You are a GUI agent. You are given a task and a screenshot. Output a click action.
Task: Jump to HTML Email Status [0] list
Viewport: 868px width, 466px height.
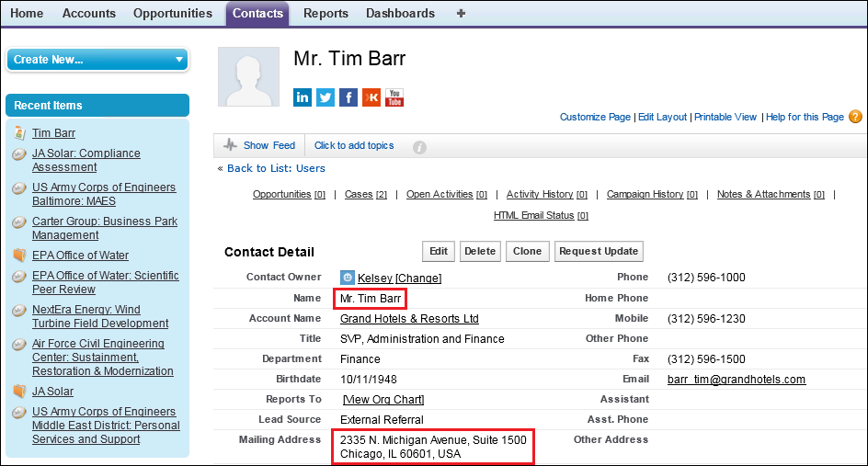click(x=541, y=215)
